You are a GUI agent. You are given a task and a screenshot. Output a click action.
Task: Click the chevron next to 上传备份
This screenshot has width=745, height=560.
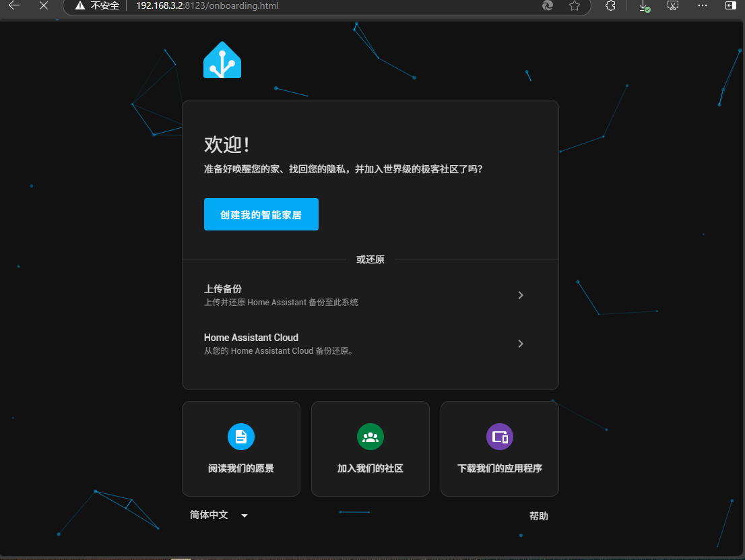point(521,295)
